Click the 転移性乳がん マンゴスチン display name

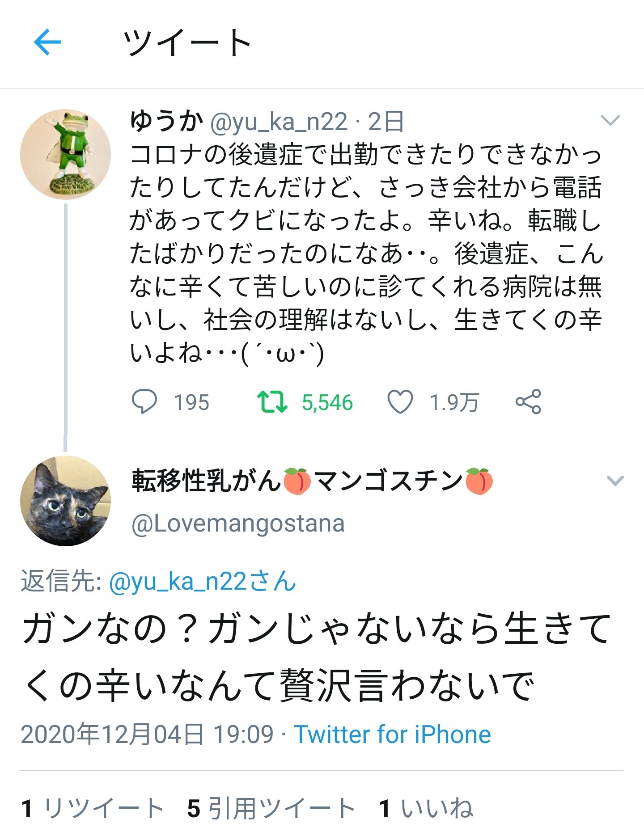click(312, 481)
